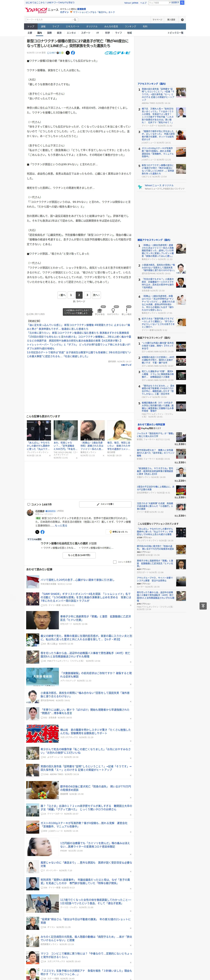This screenshot has width=210, height=980.
Task: Open the ヘルプ link at top
Action: [143, 3]
